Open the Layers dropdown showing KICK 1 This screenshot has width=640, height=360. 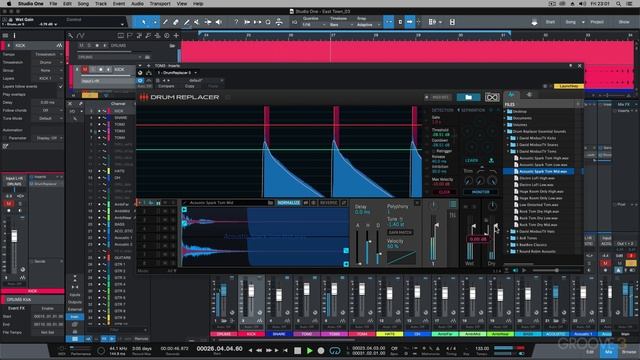(x=48, y=78)
